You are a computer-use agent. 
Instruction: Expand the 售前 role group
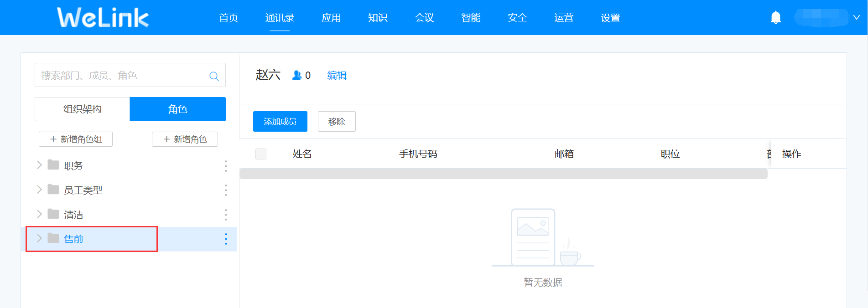coord(39,238)
